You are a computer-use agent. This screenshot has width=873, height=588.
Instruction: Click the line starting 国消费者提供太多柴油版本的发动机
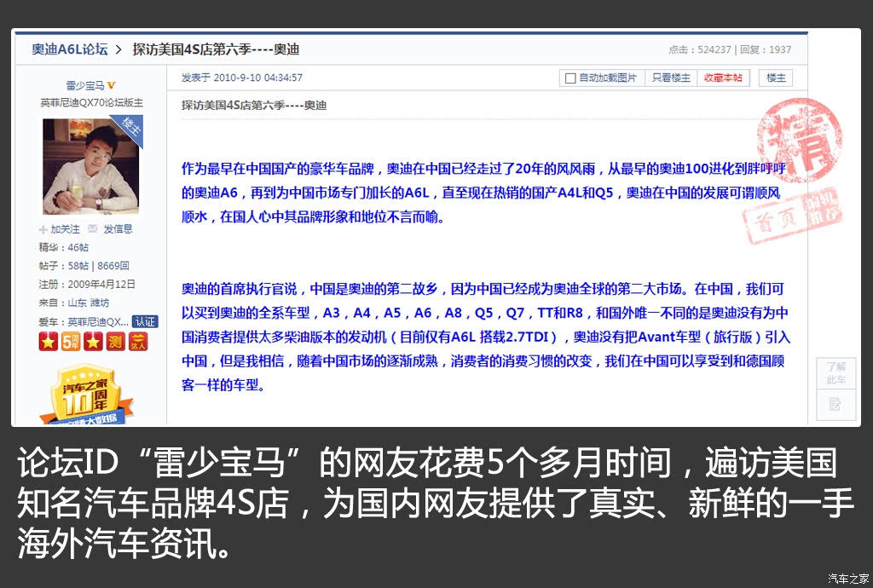pyautogui.click(x=485, y=337)
